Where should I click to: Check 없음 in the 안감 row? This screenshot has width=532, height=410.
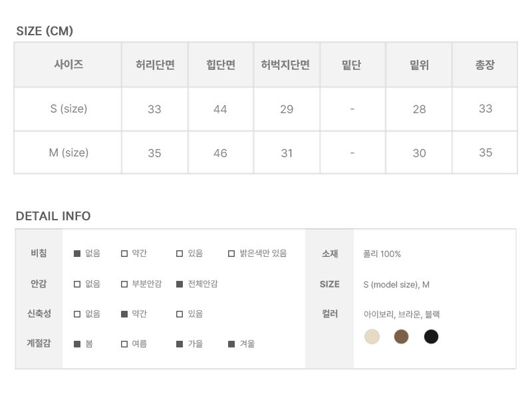pos(77,284)
